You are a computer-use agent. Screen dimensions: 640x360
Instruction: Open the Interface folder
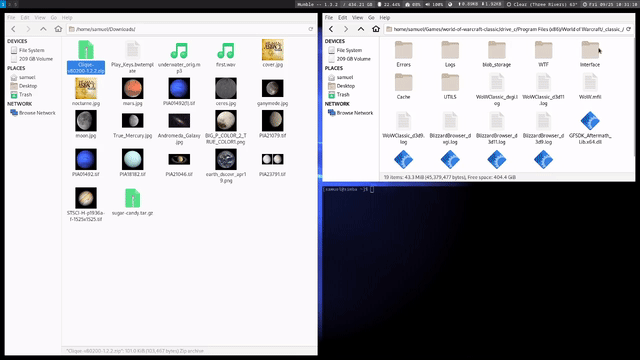[590, 54]
